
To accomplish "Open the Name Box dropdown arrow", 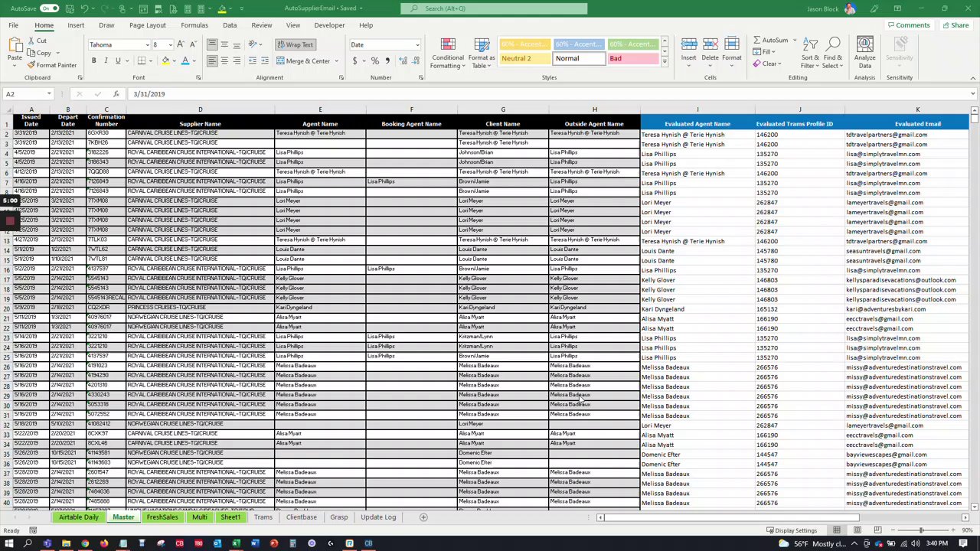I will coord(49,94).
